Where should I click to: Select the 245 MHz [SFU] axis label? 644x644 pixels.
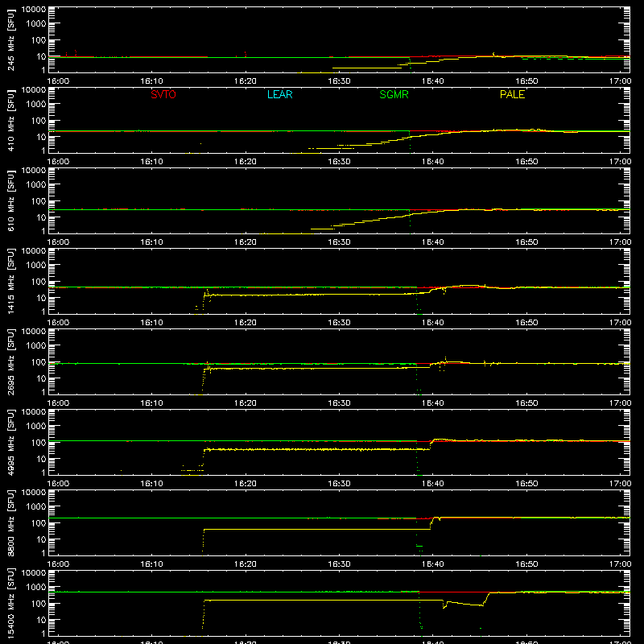[x=11, y=39]
